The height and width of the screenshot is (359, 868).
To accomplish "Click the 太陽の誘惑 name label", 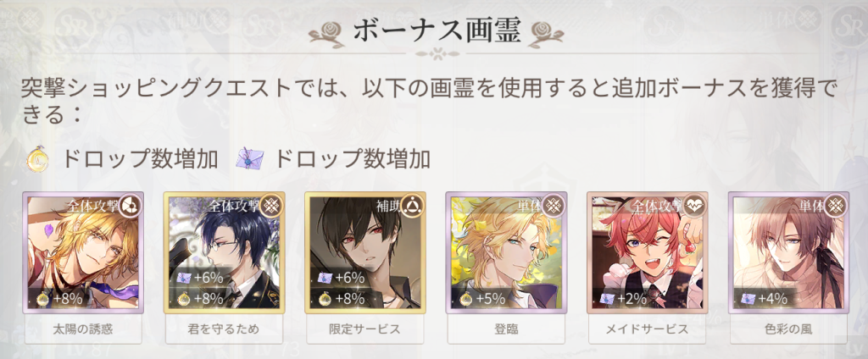I will [x=83, y=329].
